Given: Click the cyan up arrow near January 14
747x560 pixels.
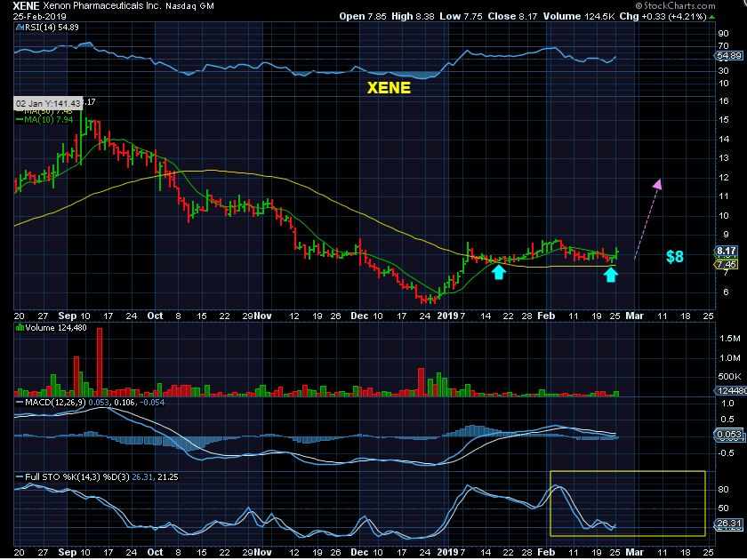Looking at the screenshot, I should [500, 273].
